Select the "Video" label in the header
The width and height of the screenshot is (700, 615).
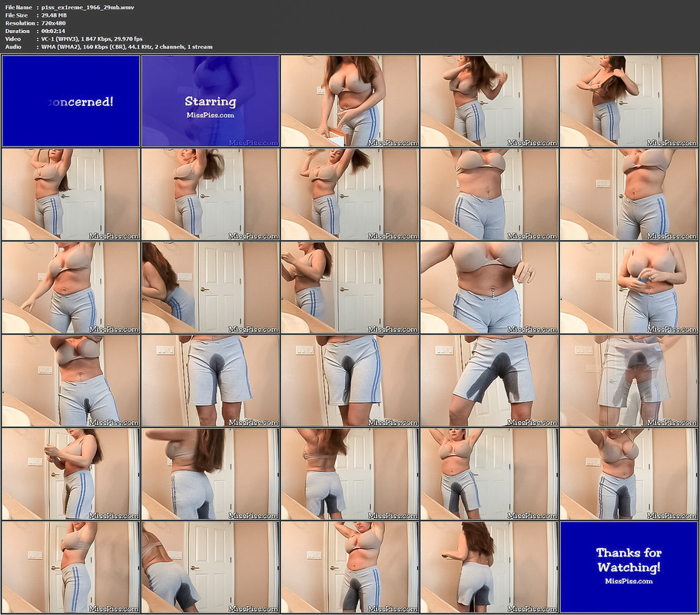coord(13,38)
